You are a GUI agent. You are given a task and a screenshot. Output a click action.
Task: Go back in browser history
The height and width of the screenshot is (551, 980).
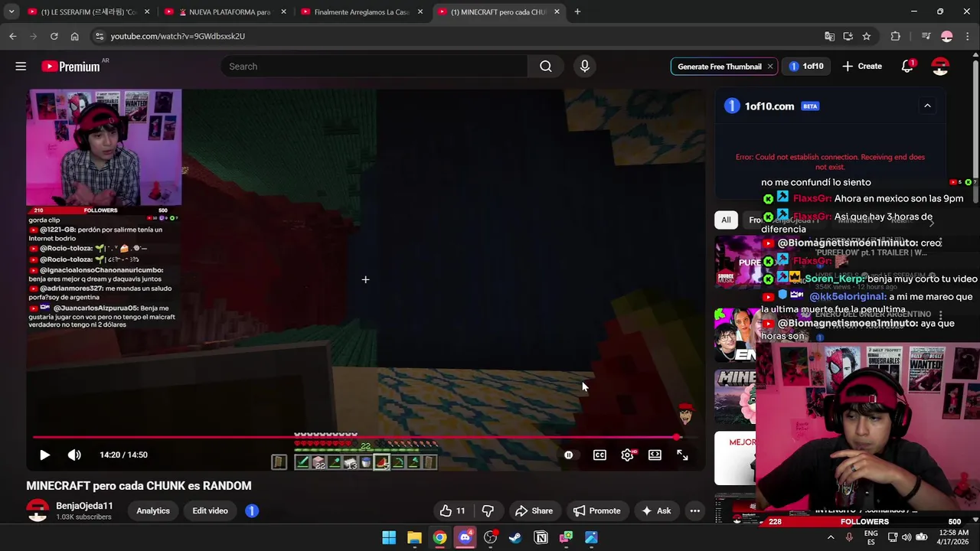(x=12, y=36)
